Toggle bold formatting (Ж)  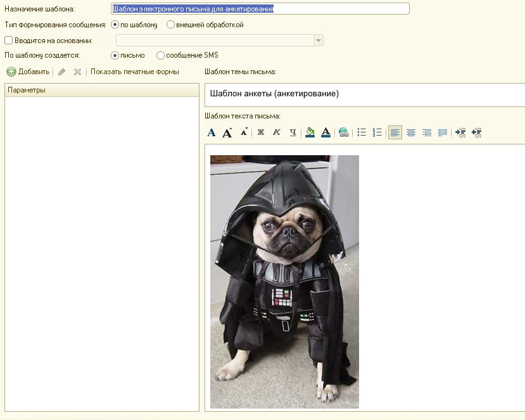261,132
